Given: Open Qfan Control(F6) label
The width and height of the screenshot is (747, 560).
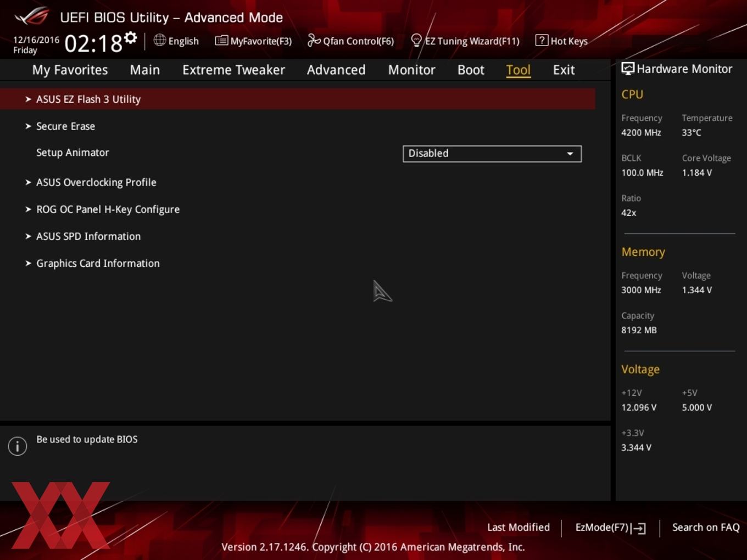Looking at the screenshot, I should tap(358, 41).
